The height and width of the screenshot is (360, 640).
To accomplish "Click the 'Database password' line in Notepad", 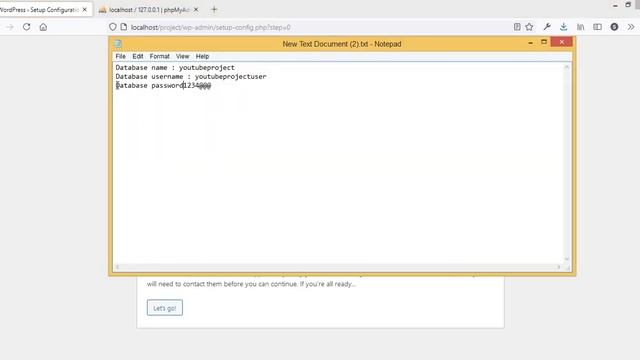I will point(163,85).
